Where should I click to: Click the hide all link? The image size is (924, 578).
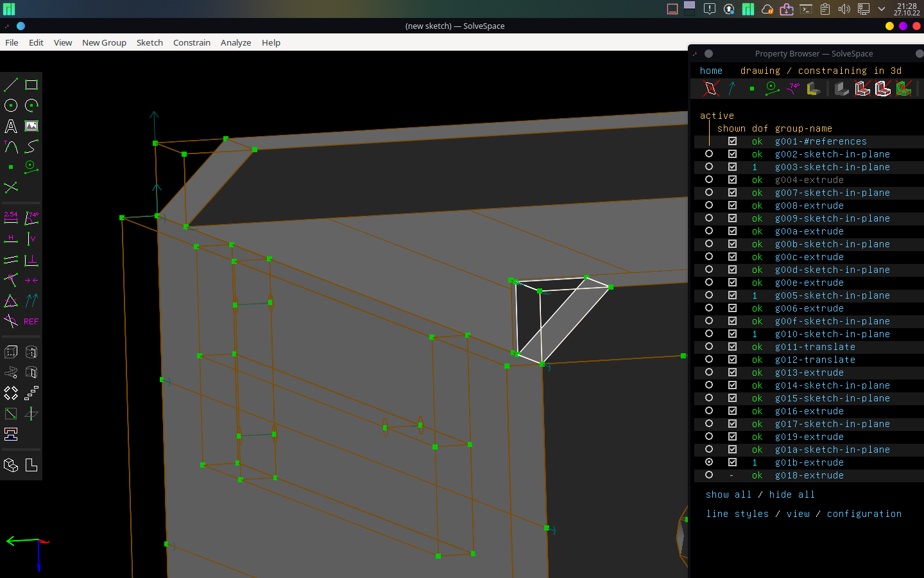point(792,495)
